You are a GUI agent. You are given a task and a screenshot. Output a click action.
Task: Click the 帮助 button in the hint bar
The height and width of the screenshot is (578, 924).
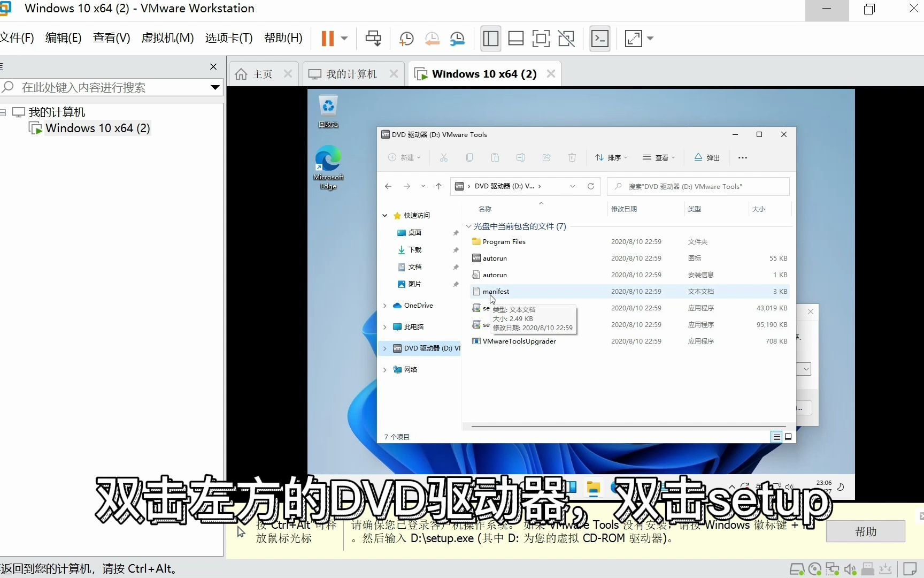click(866, 531)
